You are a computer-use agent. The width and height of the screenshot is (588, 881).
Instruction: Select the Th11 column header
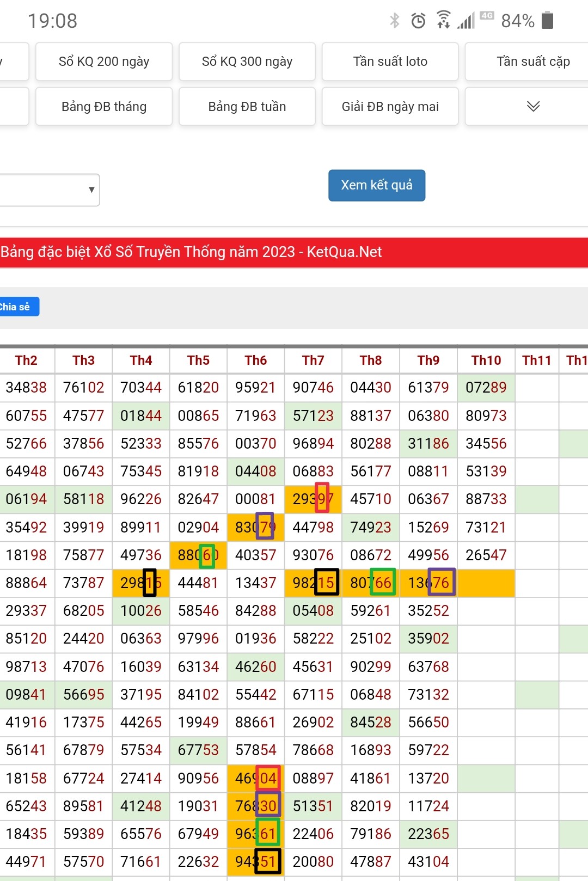[x=537, y=360]
